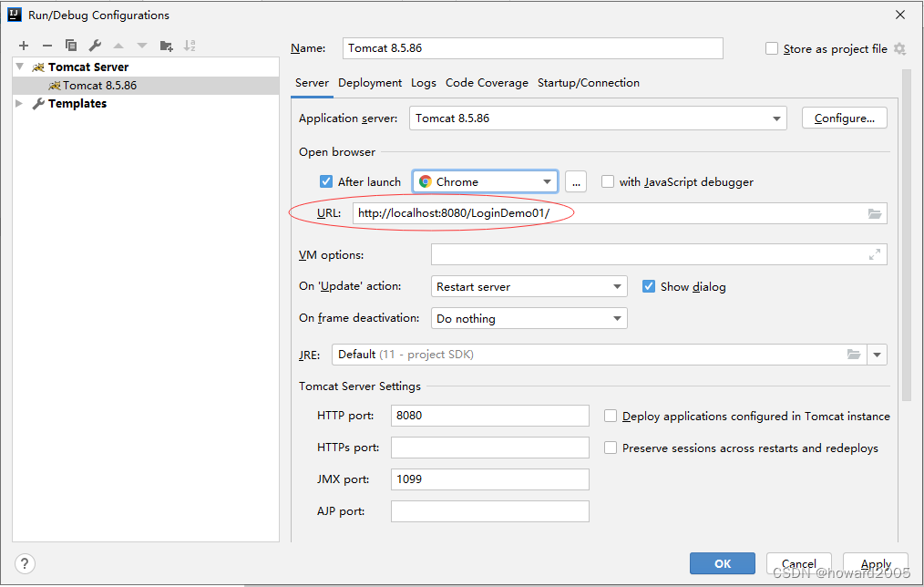Click the vertical scrollbar of settings panel

click(907, 236)
